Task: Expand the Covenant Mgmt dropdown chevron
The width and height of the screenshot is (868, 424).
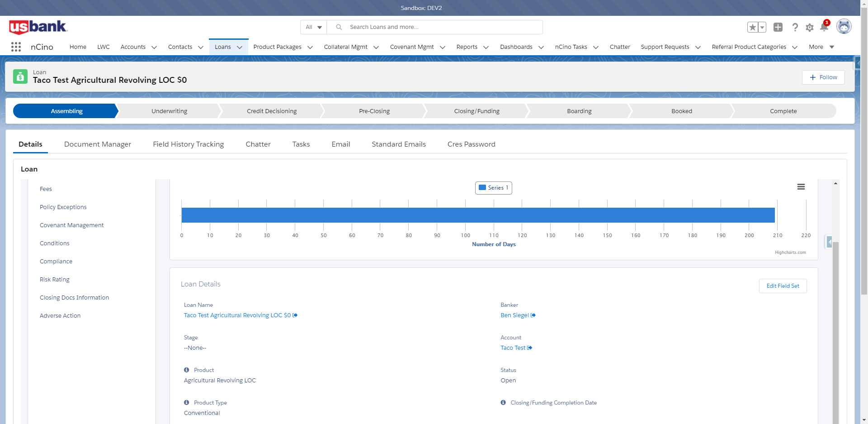Action: point(443,47)
